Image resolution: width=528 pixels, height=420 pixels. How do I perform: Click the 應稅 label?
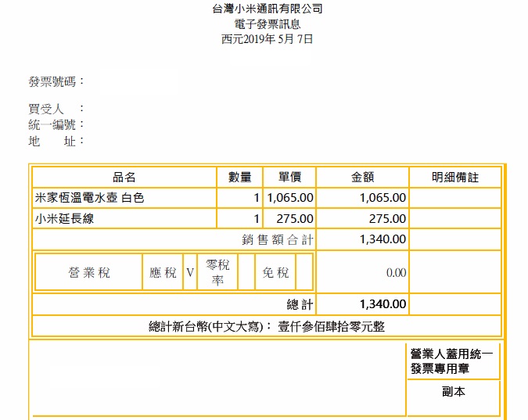(163, 272)
